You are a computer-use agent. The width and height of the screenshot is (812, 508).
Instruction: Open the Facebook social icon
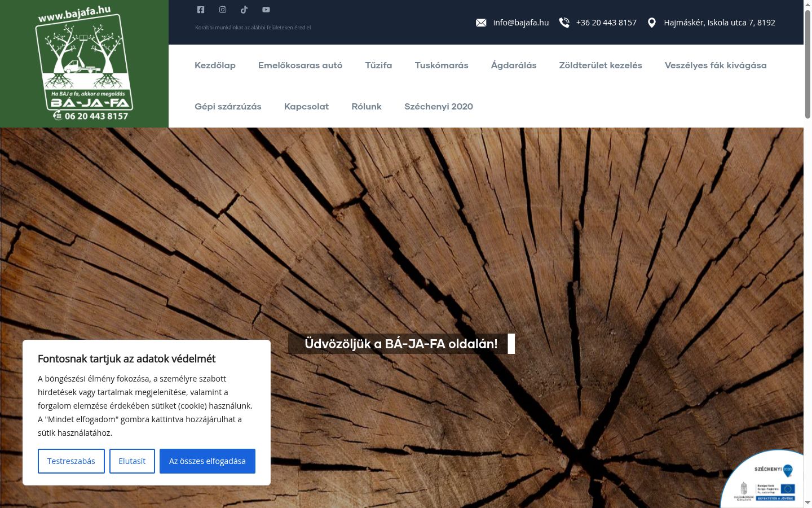201,10
